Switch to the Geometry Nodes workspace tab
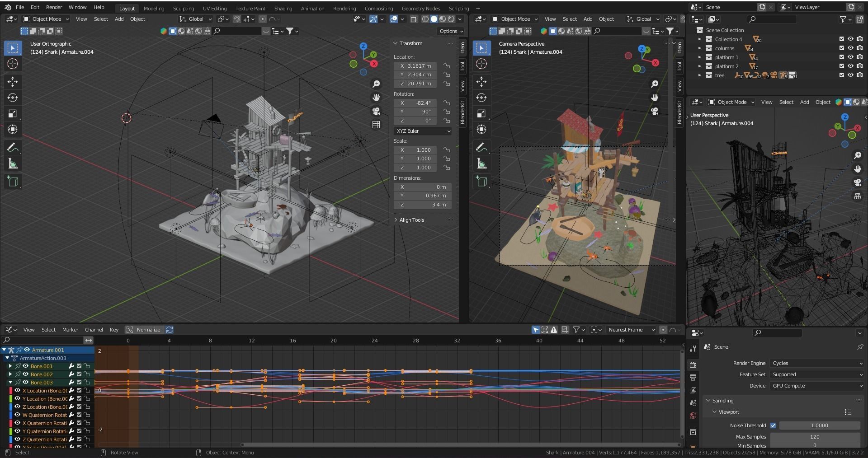 point(420,8)
